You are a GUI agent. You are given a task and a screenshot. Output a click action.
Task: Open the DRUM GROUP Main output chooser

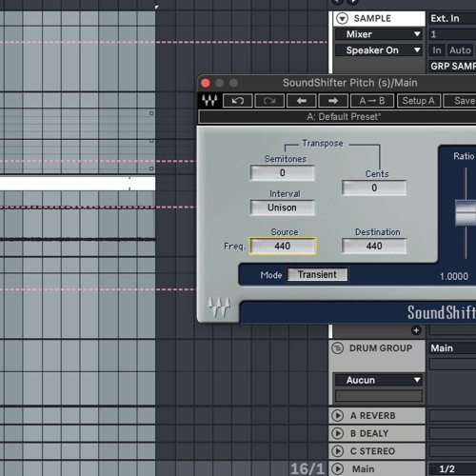pos(452,348)
